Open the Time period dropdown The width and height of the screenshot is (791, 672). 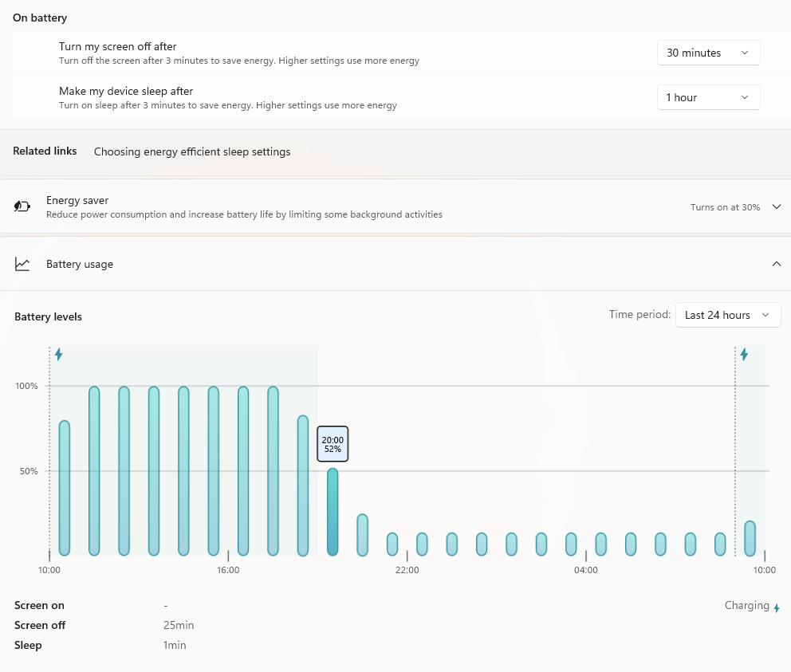pyautogui.click(x=727, y=315)
